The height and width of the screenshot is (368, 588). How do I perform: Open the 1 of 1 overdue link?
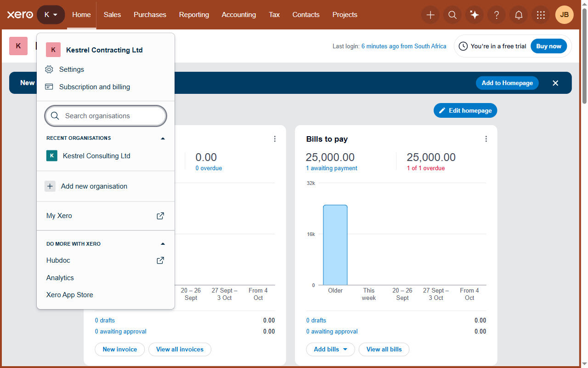coord(426,168)
